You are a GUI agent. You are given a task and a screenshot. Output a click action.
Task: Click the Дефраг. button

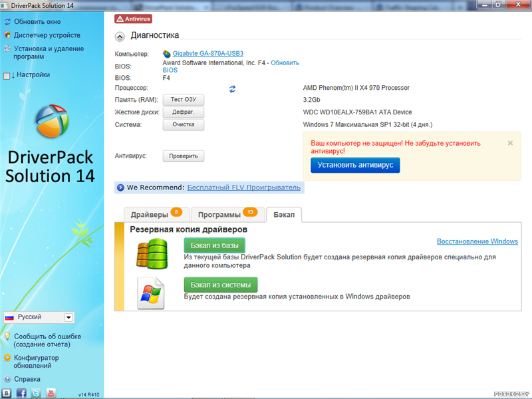[x=184, y=112]
